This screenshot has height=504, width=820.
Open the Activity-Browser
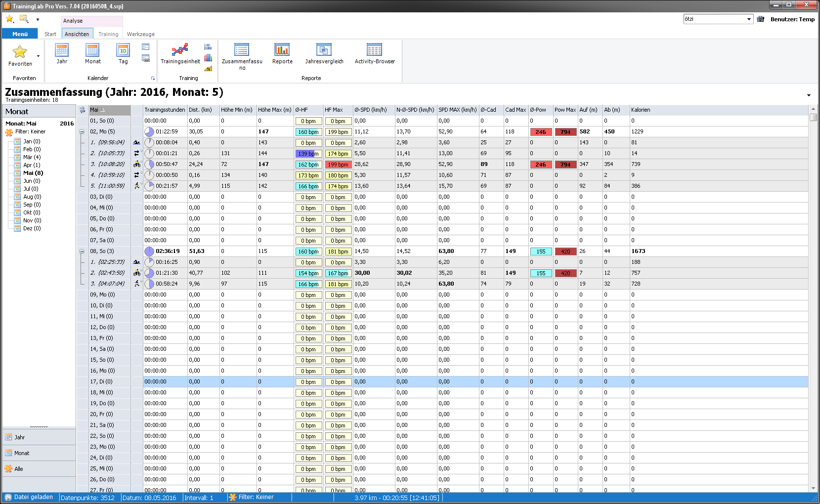(375, 54)
